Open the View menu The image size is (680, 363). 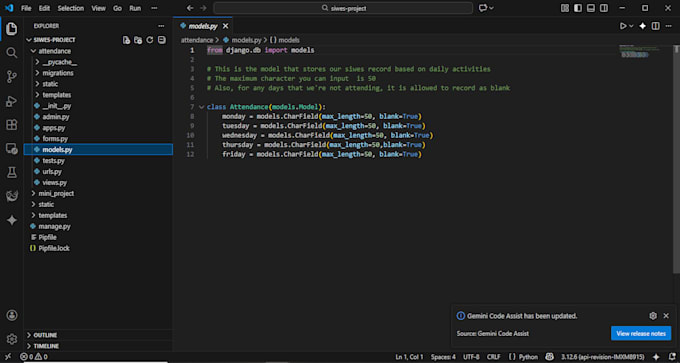[x=98, y=8]
